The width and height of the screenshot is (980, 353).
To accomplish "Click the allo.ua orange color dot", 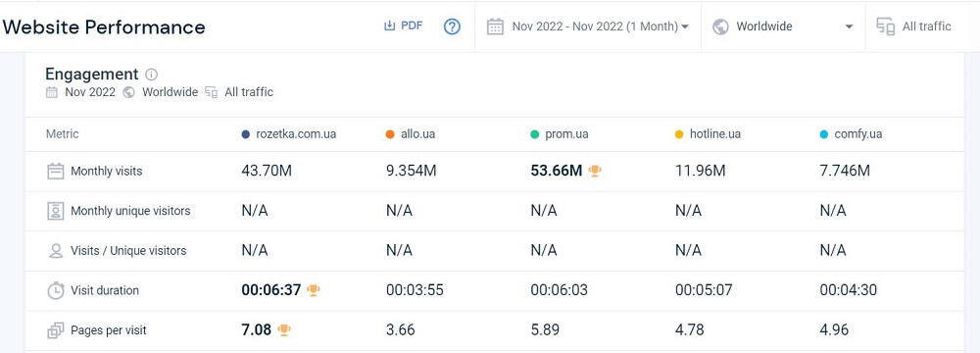I will (390, 134).
